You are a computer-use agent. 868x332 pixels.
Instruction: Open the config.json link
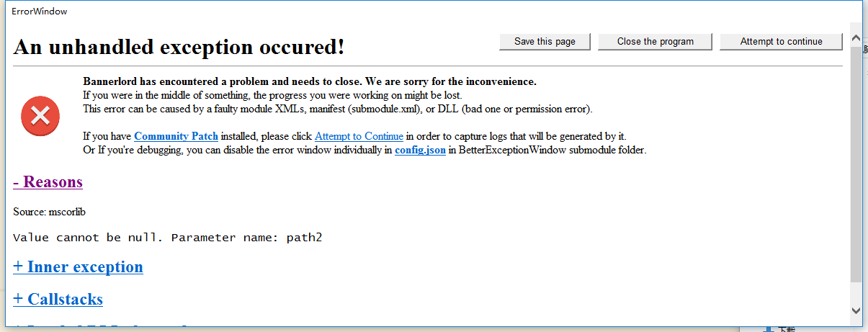[420, 151]
